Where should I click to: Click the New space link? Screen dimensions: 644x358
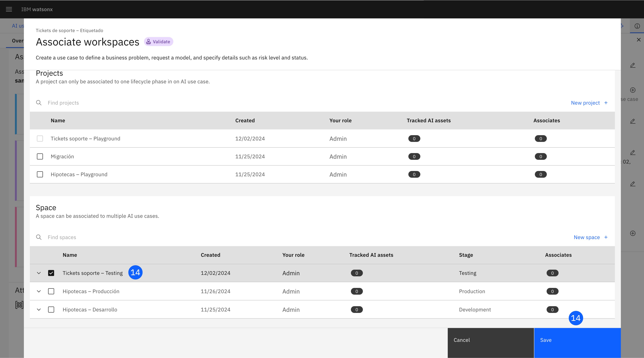[586, 237]
